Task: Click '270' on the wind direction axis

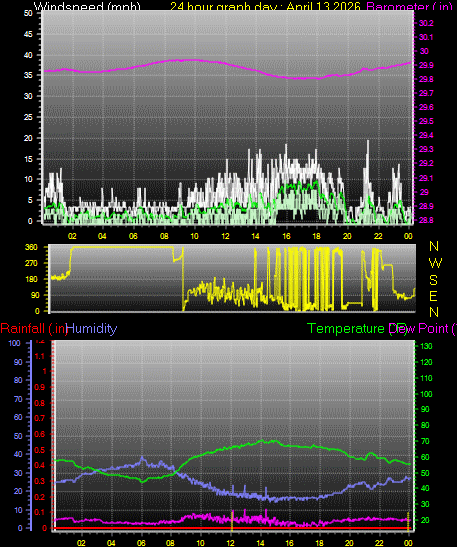Action: [31, 263]
